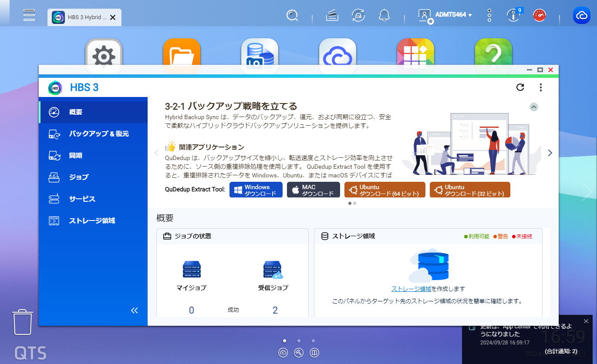Click the ストレージ領域 link
Viewport: 597px width, 364px height.
coord(411,289)
